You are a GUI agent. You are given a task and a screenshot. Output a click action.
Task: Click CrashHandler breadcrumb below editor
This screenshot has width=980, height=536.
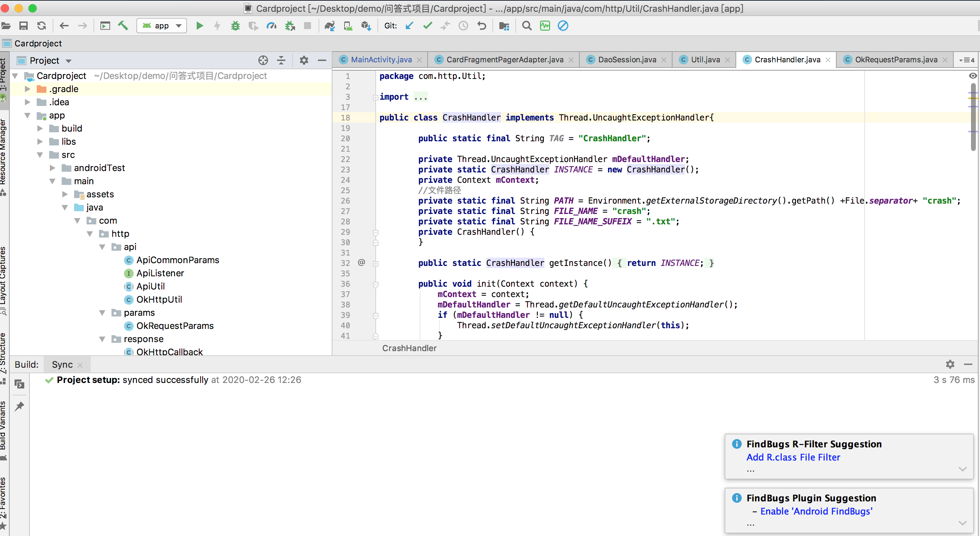coord(409,348)
